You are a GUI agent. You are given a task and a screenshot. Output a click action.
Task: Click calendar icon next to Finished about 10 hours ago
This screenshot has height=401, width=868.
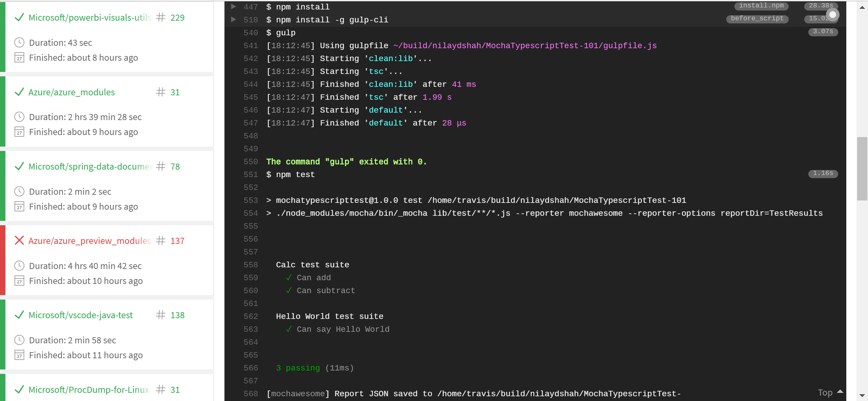coord(19,281)
